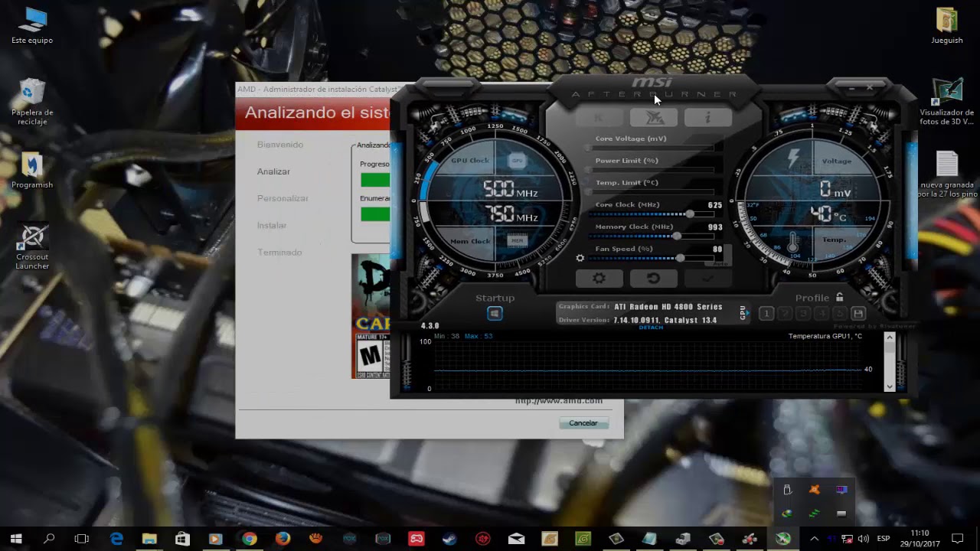Open Task View from the taskbar
This screenshot has width=980, height=551.
click(x=82, y=539)
